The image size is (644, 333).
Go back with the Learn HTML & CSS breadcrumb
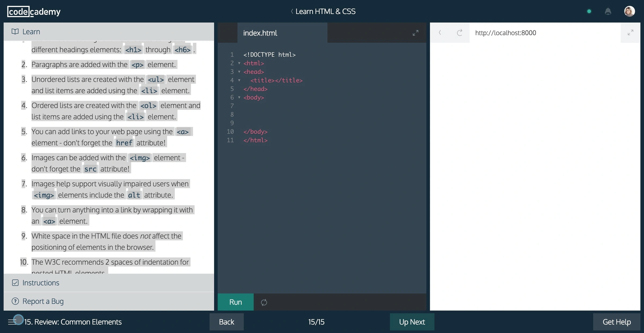[323, 11]
